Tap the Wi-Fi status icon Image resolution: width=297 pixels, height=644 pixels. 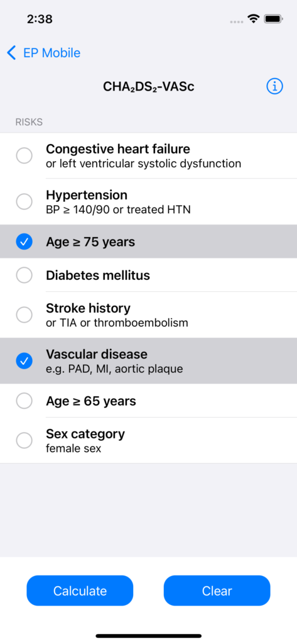click(254, 19)
